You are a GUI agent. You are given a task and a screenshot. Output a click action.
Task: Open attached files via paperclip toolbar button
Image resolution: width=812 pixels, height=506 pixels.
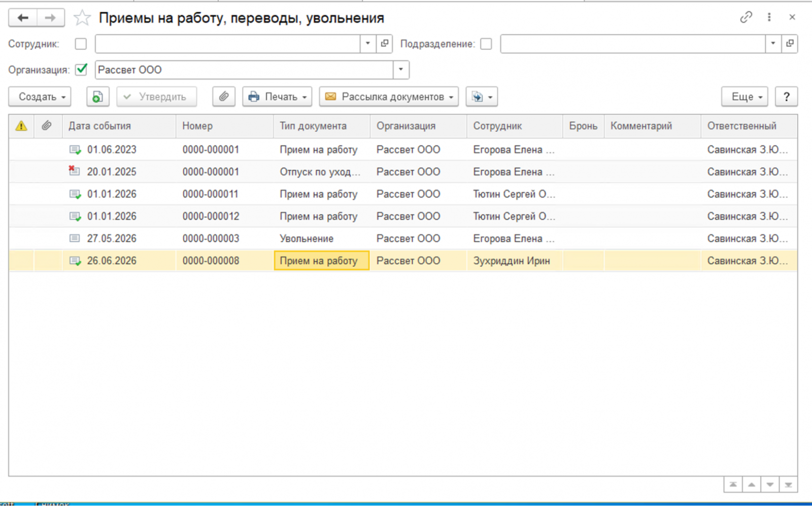pos(224,97)
